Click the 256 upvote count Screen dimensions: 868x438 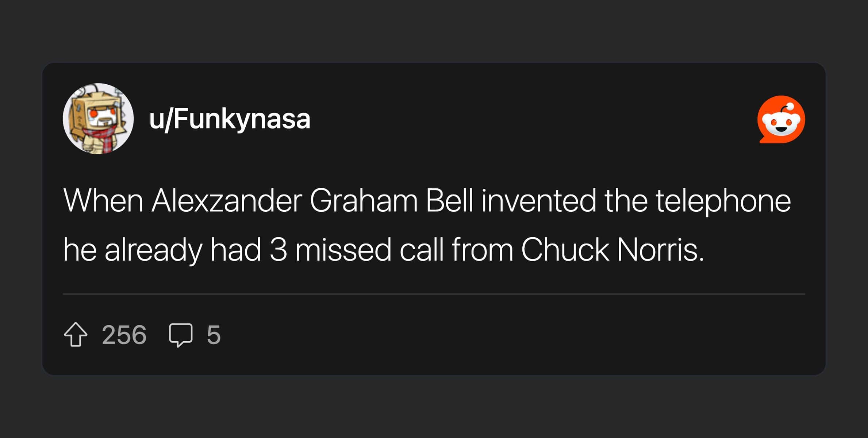pyautogui.click(x=124, y=335)
